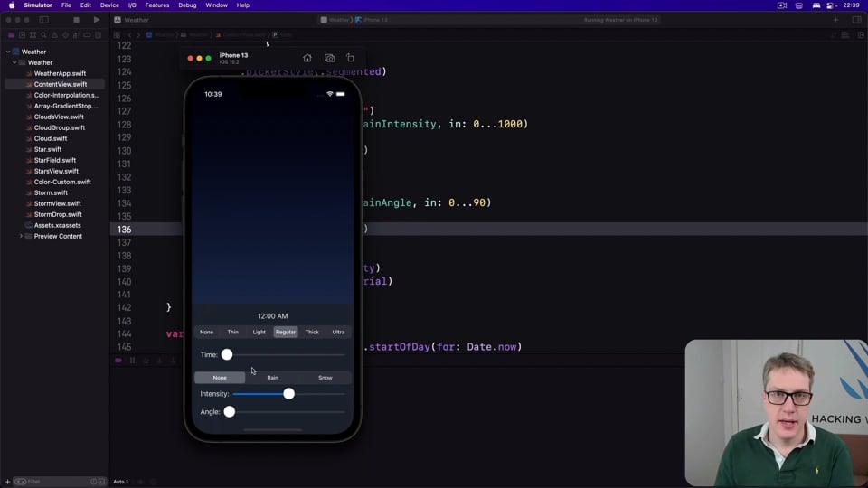Open the Apple menu

coord(12,5)
